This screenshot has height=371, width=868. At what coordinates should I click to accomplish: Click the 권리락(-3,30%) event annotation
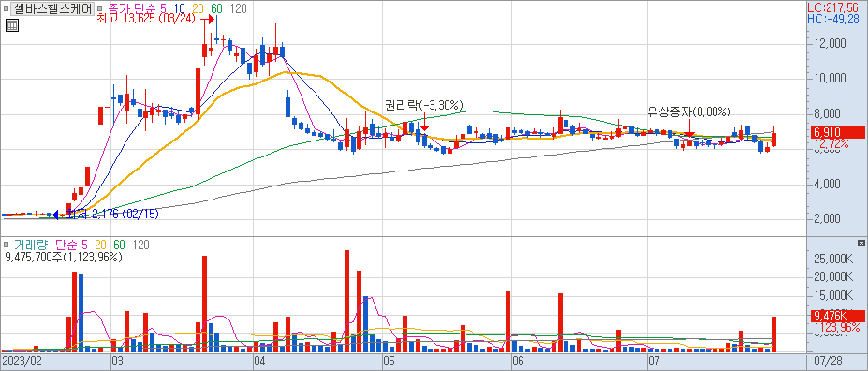(x=424, y=105)
